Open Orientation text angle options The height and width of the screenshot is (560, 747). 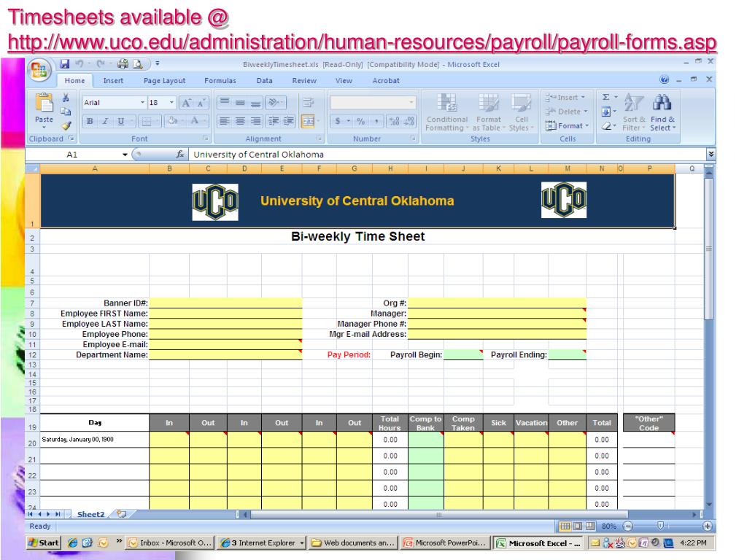tap(276, 102)
